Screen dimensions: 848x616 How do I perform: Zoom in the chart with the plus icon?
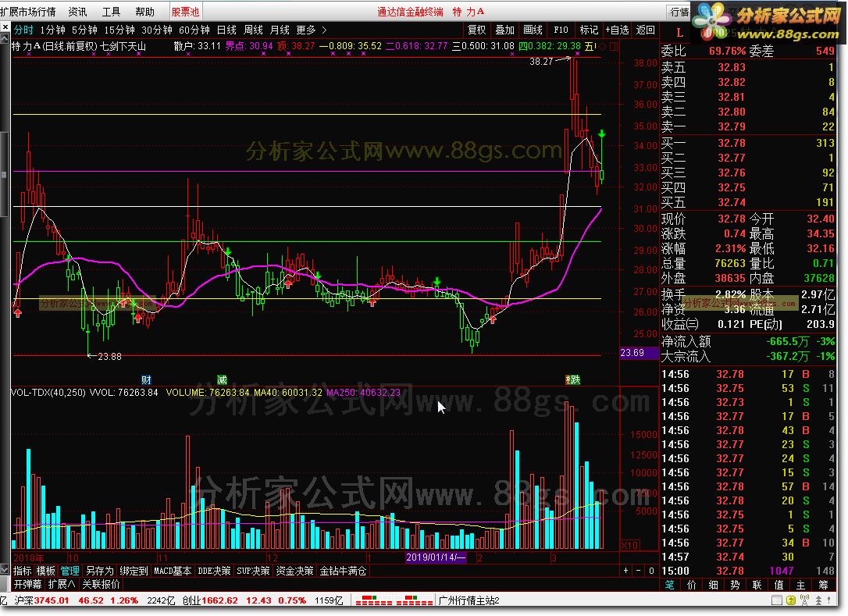coord(625,571)
